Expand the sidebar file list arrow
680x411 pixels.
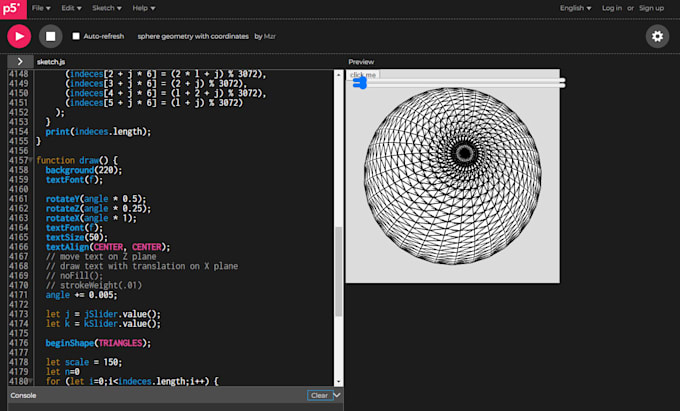[x=19, y=62]
